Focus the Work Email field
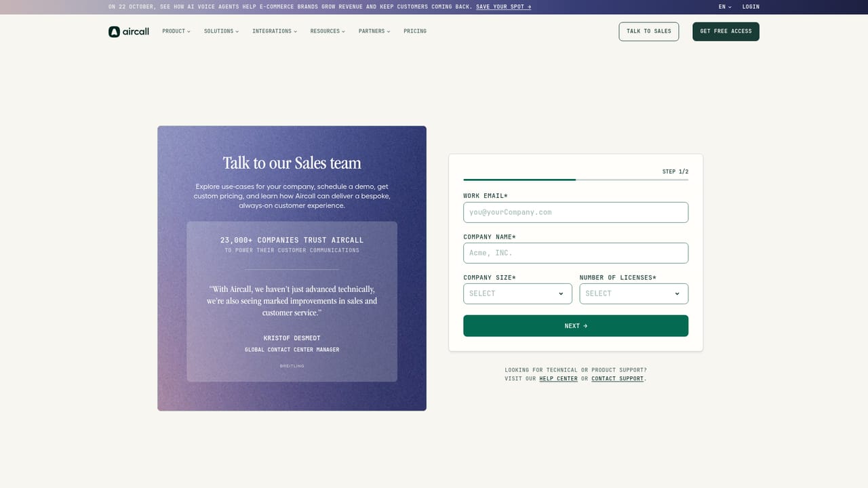 (x=576, y=212)
